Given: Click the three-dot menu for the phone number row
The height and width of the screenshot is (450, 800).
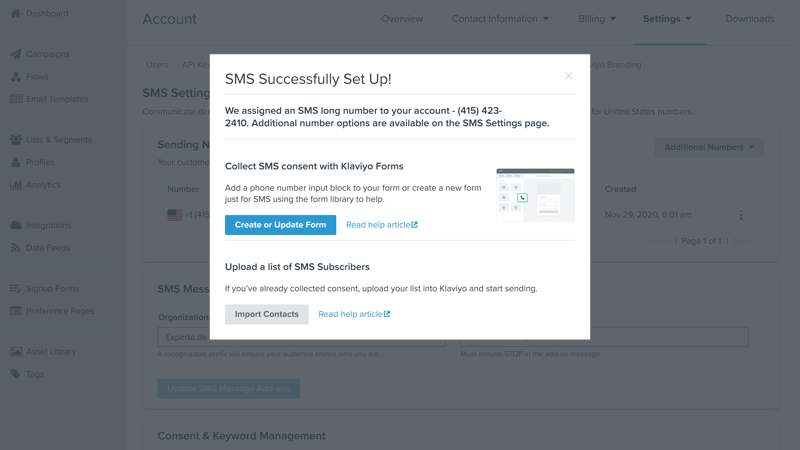Looking at the screenshot, I should (741, 215).
